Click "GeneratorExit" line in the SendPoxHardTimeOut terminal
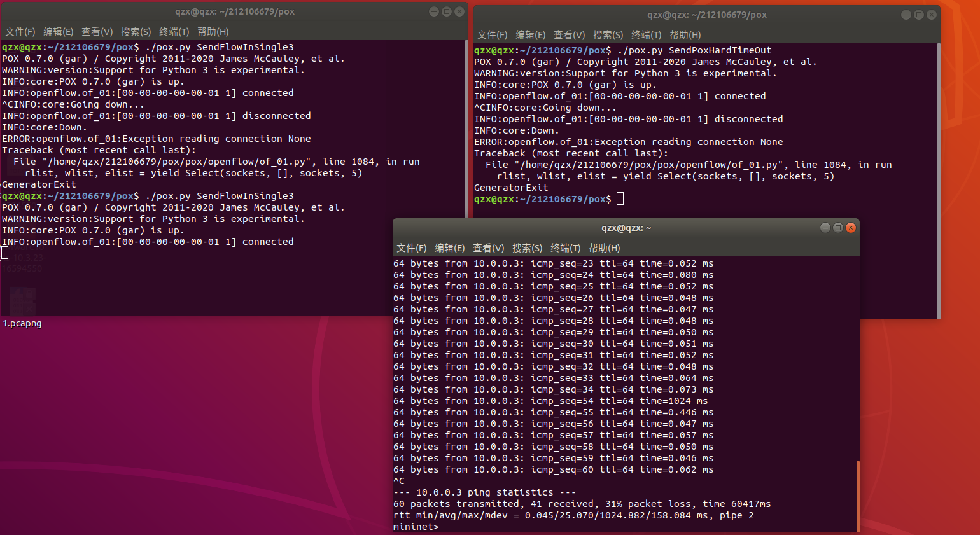The height and width of the screenshot is (535, 980). pos(511,188)
